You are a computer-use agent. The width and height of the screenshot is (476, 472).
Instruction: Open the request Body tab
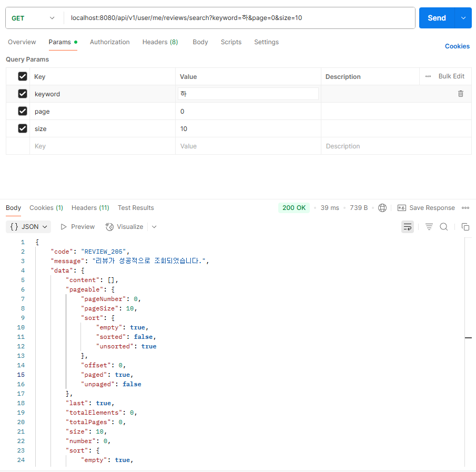click(200, 42)
